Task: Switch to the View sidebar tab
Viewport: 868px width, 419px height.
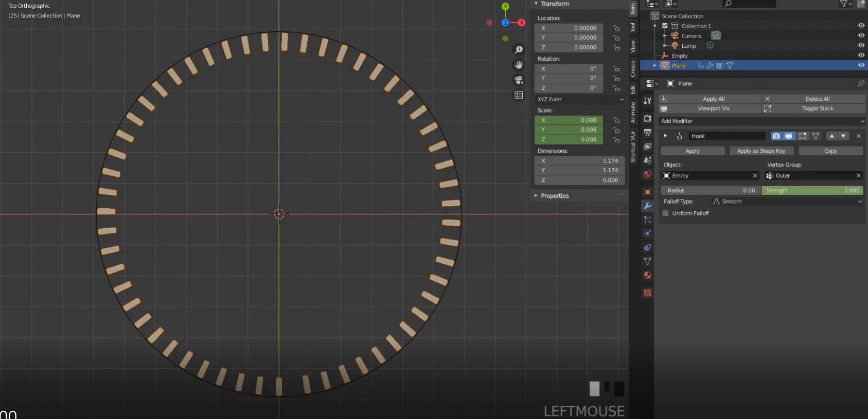Action: tap(633, 46)
